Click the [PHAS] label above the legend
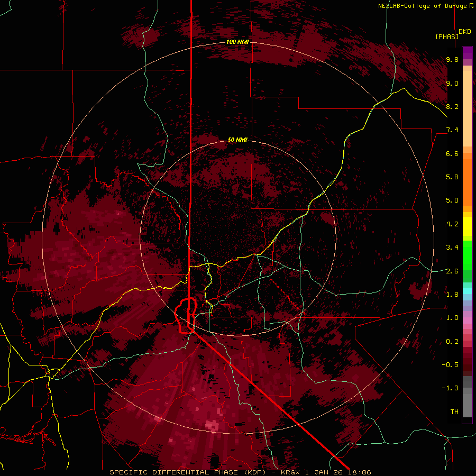This screenshot has width=476, height=476. click(447, 36)
